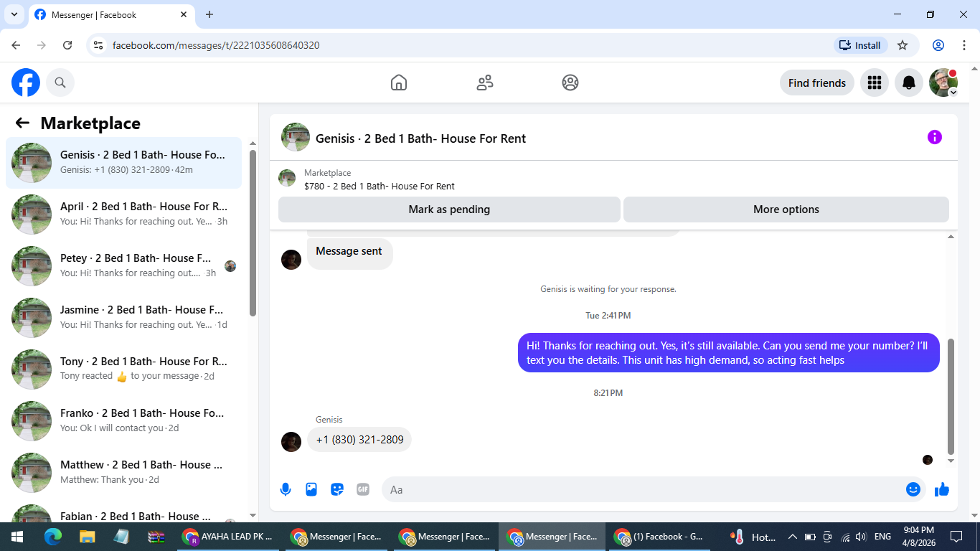Go back in browser
980x551 pixels.
tap(16, 45)
